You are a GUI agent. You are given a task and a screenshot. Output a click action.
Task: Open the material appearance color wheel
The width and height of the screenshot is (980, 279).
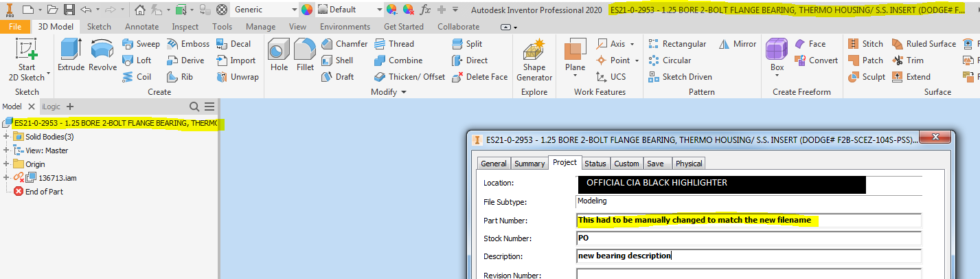[x=306, y=10]
